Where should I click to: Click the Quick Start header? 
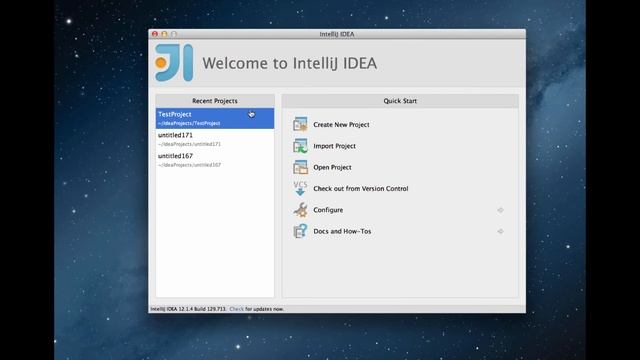point(400,101)
